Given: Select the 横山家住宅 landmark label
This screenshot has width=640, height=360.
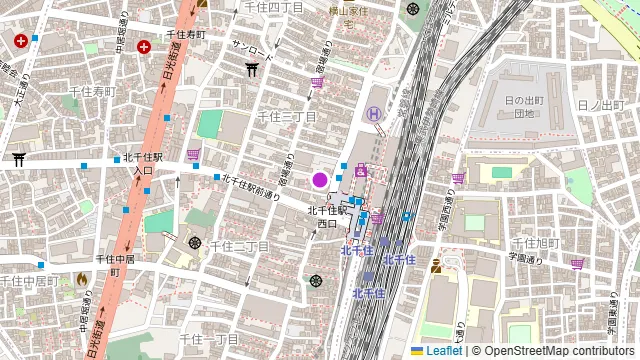Looking at the screenshot, I should pyautogui.click(x=348, y=17).
